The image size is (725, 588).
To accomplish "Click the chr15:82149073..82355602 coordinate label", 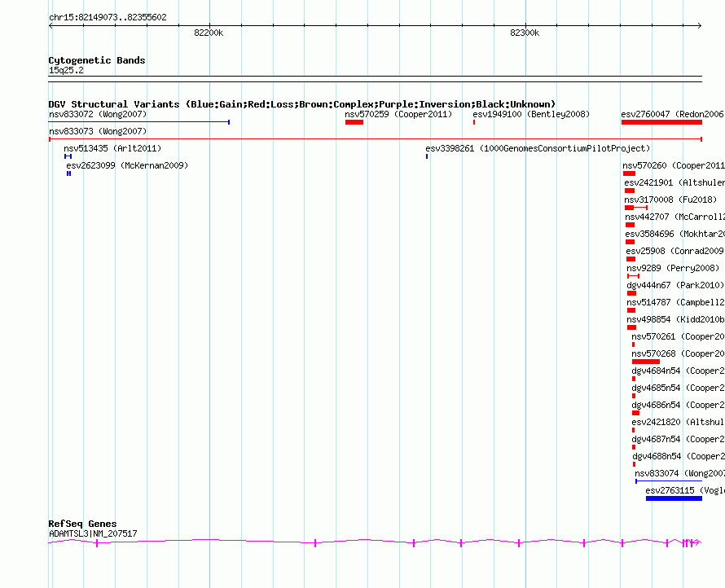I will point(108,17).
